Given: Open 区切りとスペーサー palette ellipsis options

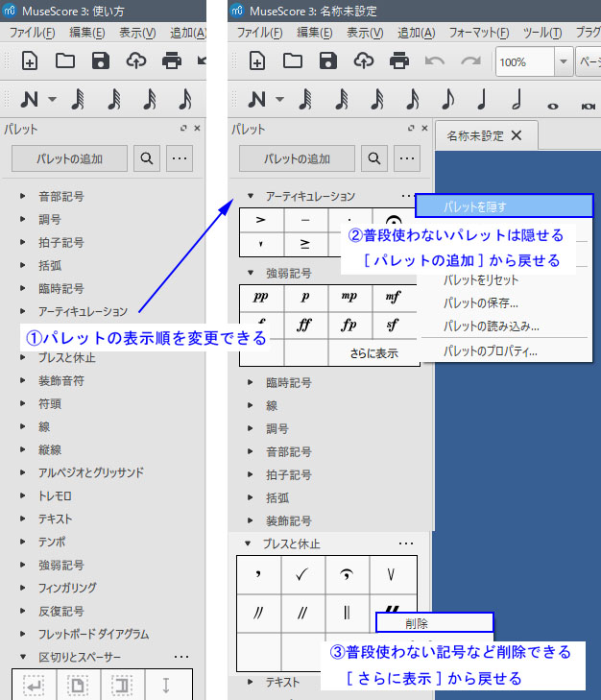Looking at the screenshot, I should [181, 657].
